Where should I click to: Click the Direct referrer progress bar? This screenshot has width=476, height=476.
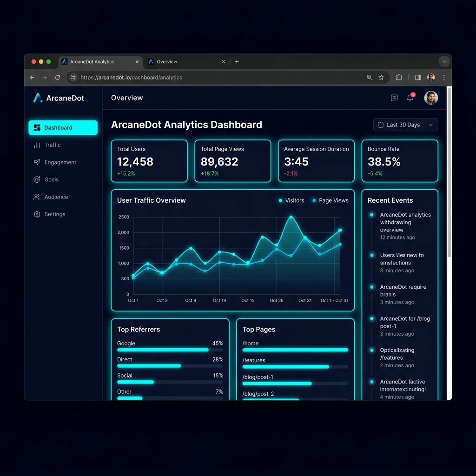tap(170, 366)
